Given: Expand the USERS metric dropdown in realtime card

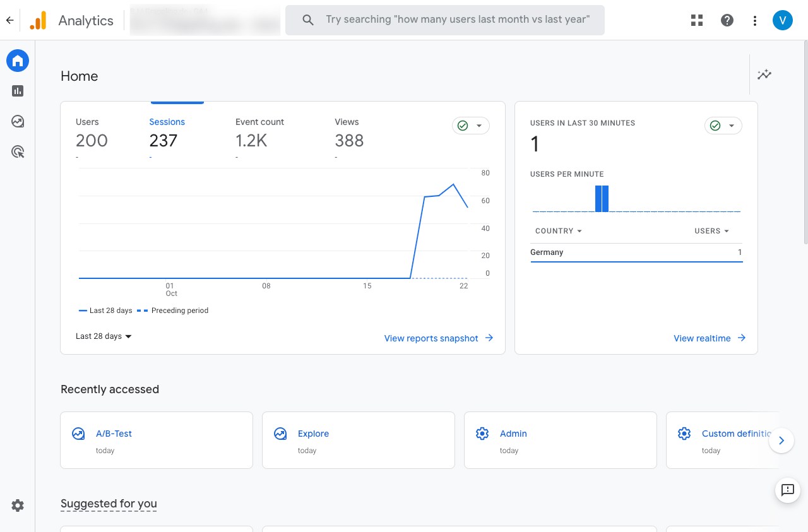Looking at the screenshot, I should click(x=711, y=231).
